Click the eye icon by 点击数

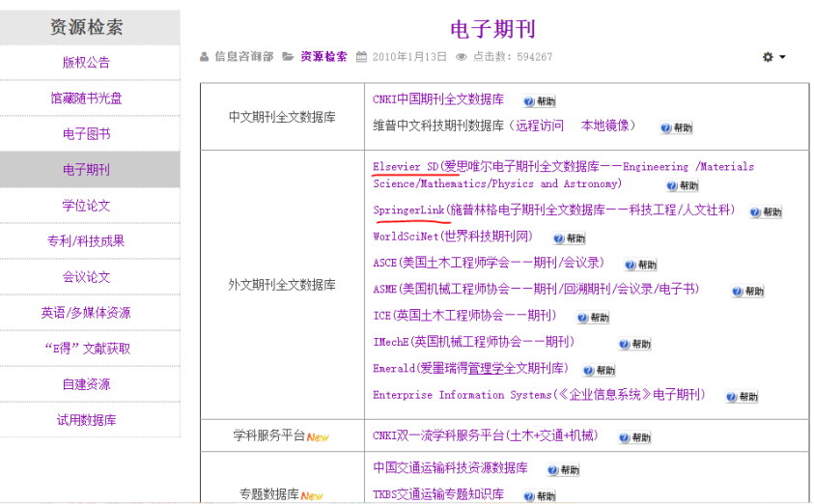461,57
